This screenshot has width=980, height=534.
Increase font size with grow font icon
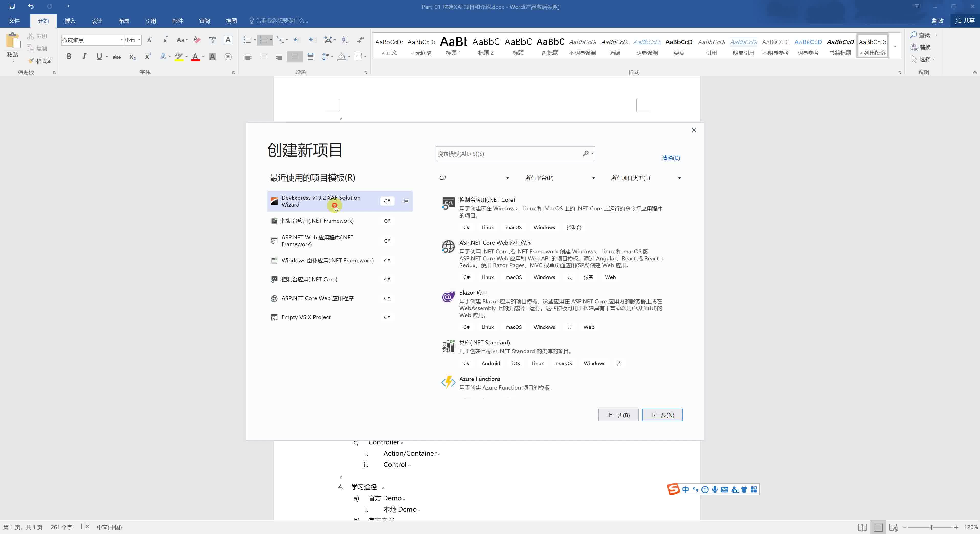150,40
